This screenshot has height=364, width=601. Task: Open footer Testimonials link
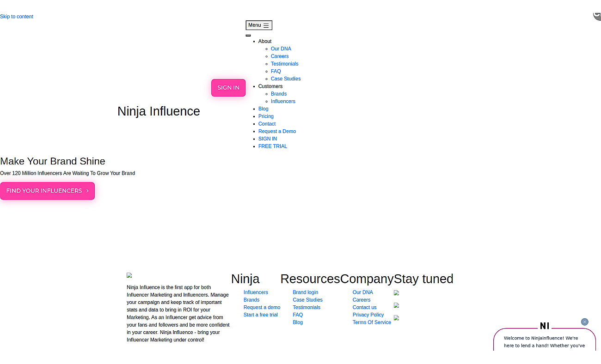(x=307, y=307)
